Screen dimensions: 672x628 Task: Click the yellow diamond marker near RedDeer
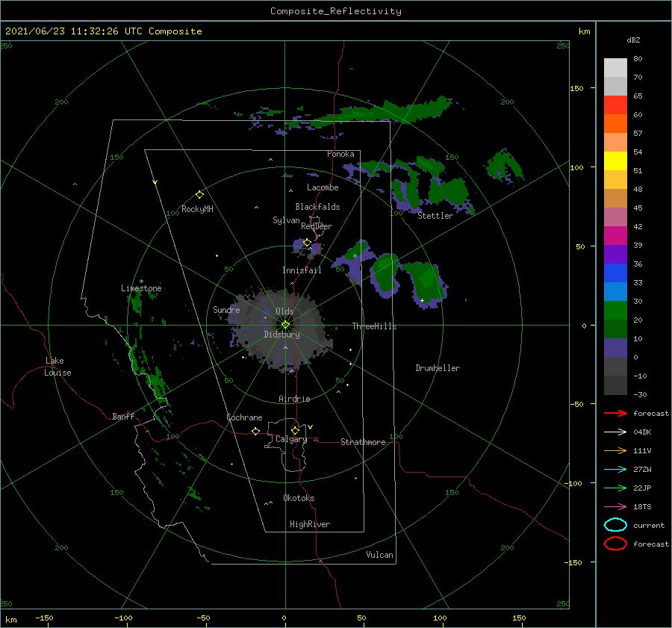[308, 243]
